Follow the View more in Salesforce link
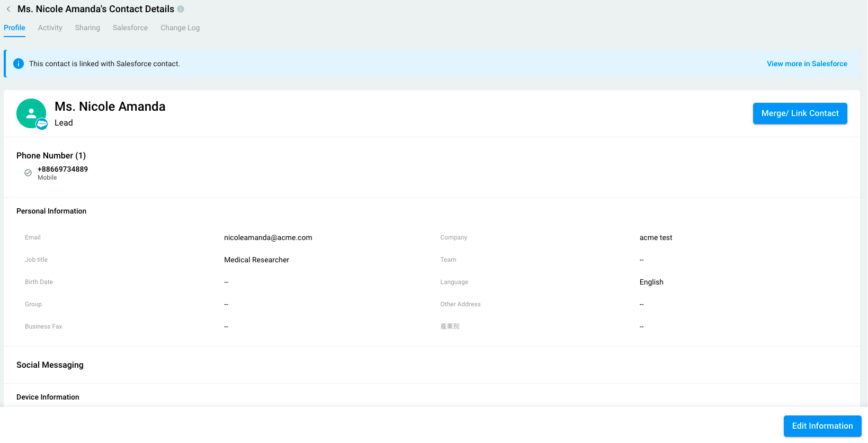Image resolution: width=868 pixels, height=443 pixels. pyautogui.click(x=807, y=64)
